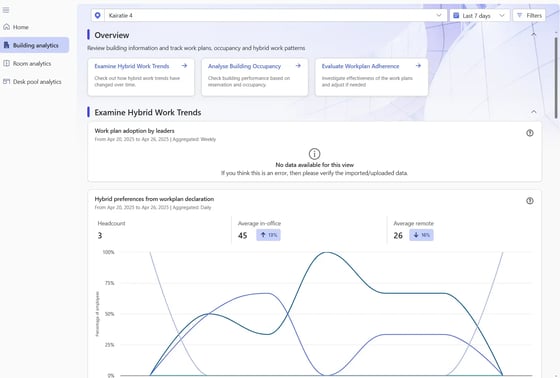Screen dimensions: 560x378
Task: Click the Filters button
Action: click(x=529, y=15)
